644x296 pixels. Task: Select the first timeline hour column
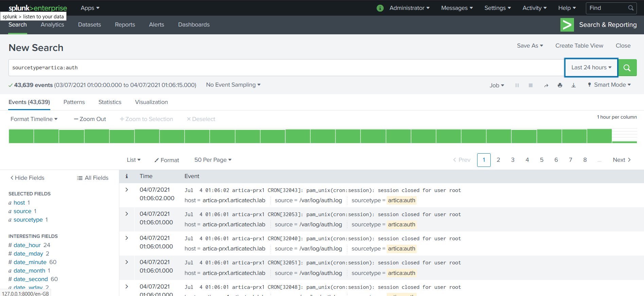click(21, 136)
